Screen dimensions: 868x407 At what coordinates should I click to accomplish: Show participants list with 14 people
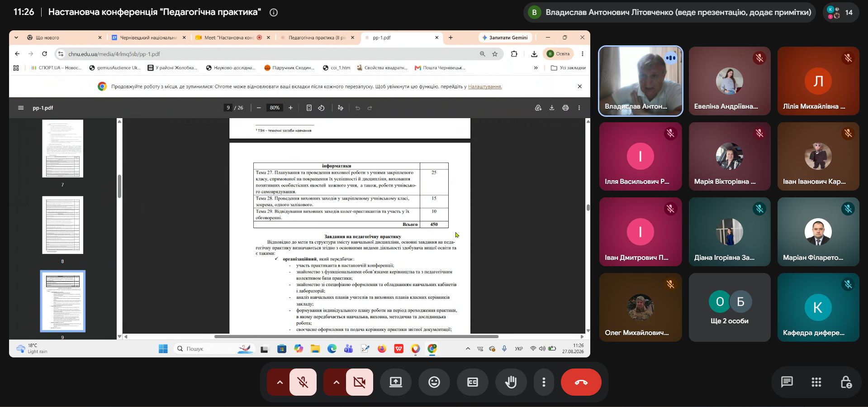pyautogui.click(x=840, y=12)
